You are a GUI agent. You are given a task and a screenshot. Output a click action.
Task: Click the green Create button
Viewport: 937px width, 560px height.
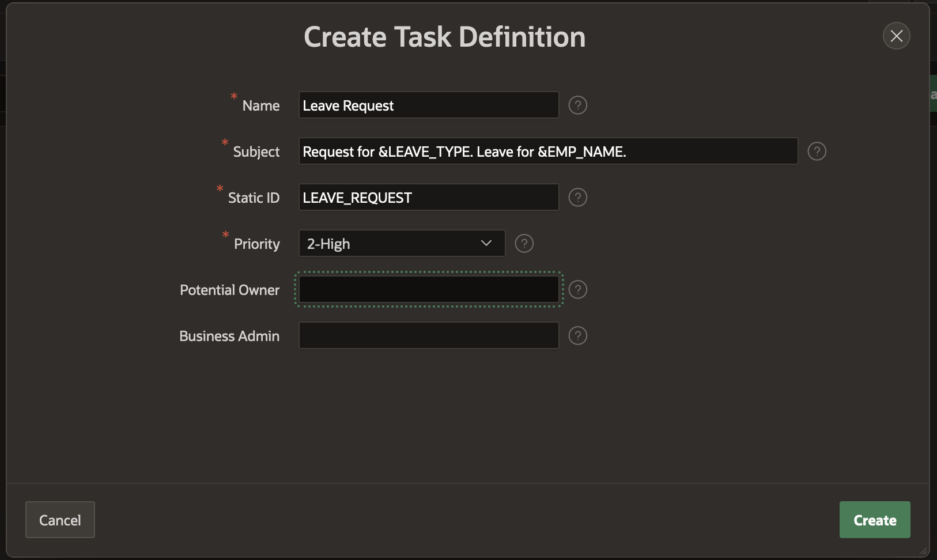click(x=874, y=520)
